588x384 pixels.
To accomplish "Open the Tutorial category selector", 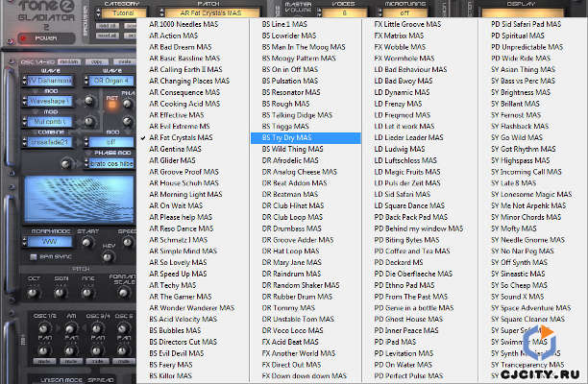I will click(123, 13).
